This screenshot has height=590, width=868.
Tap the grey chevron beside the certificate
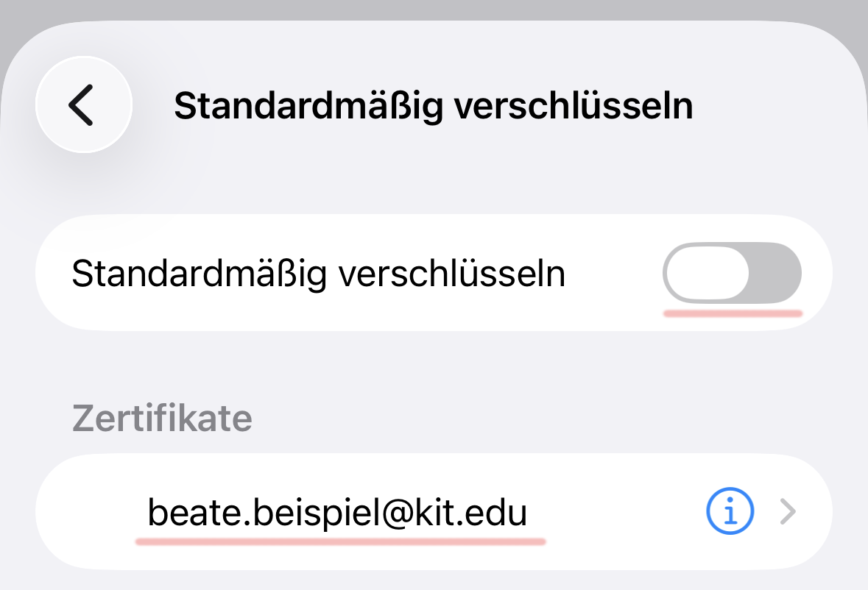pos(788,511)
